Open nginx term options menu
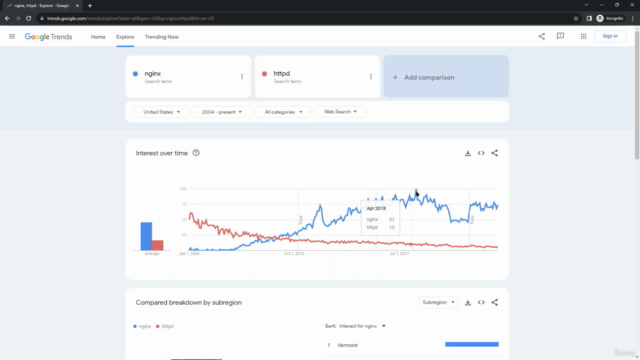 [x=242, y=77]
